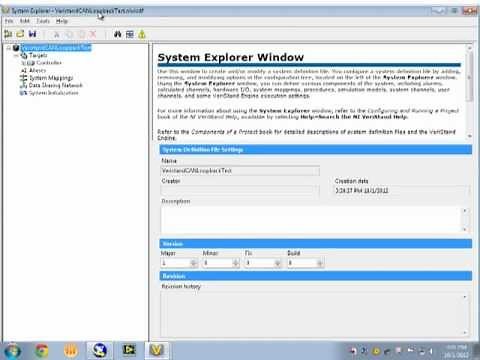480x360 pixels.
Task: Click the Major version stepper arrows
Action: (194, 263)
